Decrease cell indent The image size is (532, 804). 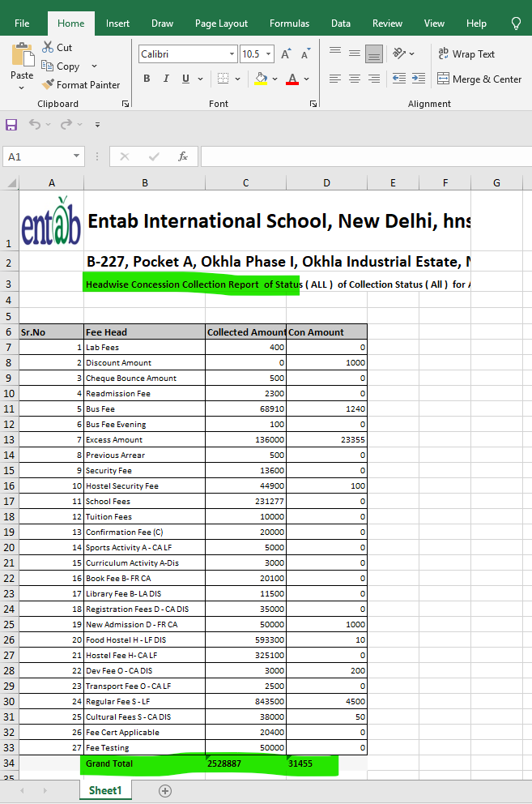tap(398, 79)
